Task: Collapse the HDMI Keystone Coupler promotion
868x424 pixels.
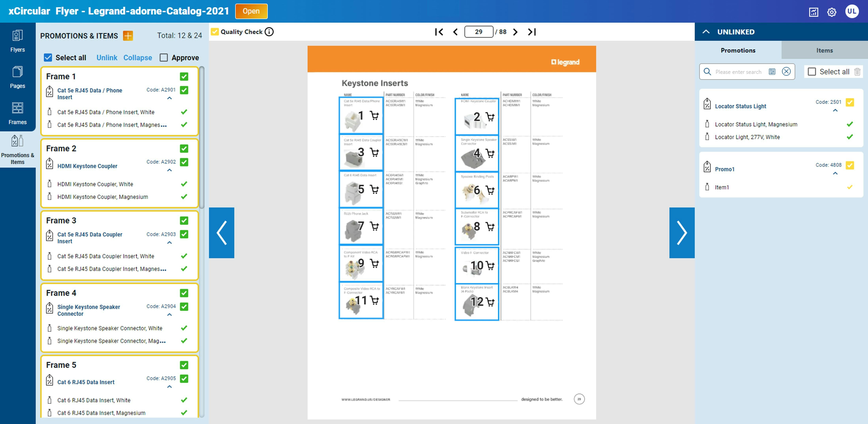Action: (x=169, y=170)
